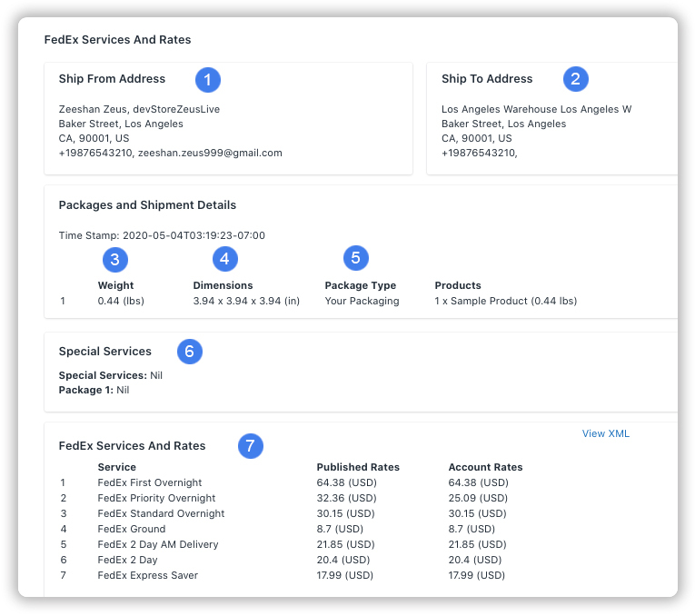695x616 pixels.
Task: Click the Package Type column header
Action: (x=361, y=285)
